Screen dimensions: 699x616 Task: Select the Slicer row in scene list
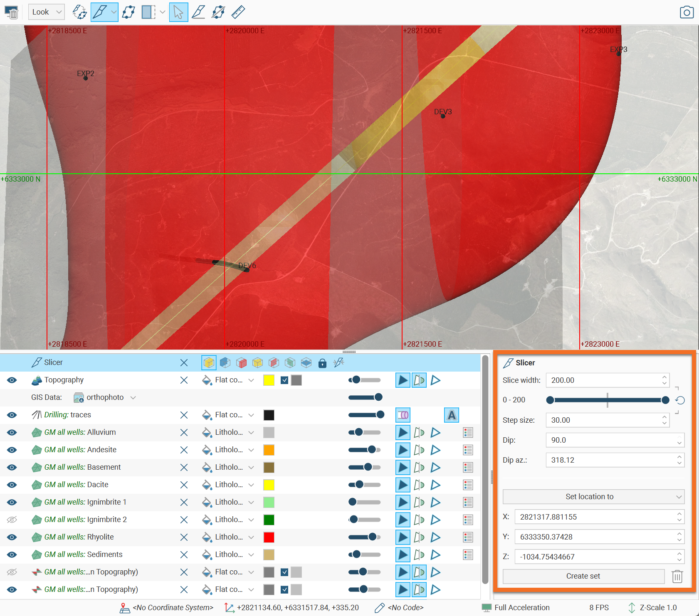pyautogui.click(x=54, y=362)
